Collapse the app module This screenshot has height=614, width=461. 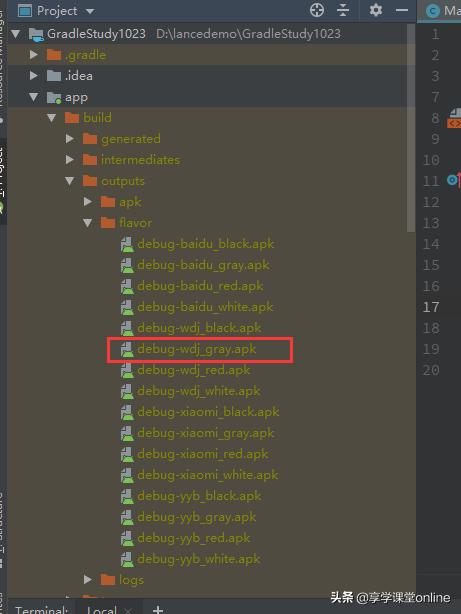[x=34, y=97]
